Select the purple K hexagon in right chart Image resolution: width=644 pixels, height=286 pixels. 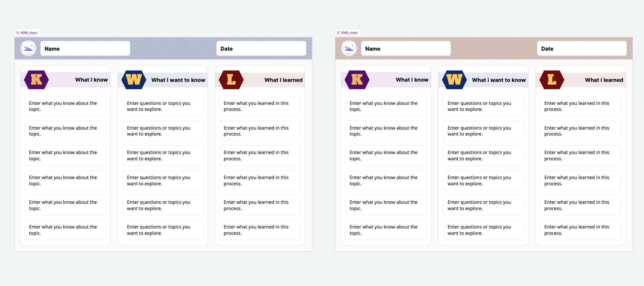(357, 80)
